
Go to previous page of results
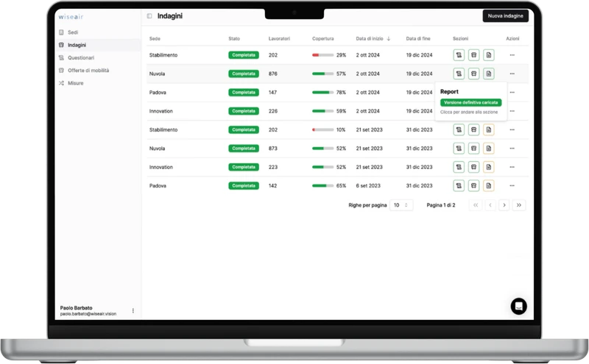[490, 205]
